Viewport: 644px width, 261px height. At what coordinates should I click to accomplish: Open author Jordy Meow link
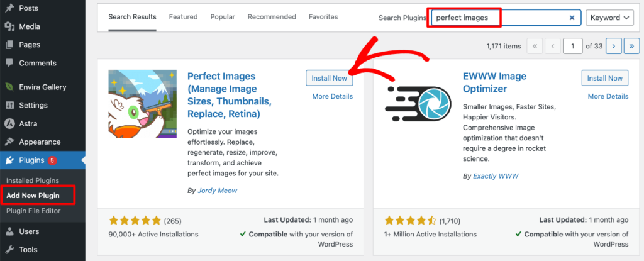217,191
